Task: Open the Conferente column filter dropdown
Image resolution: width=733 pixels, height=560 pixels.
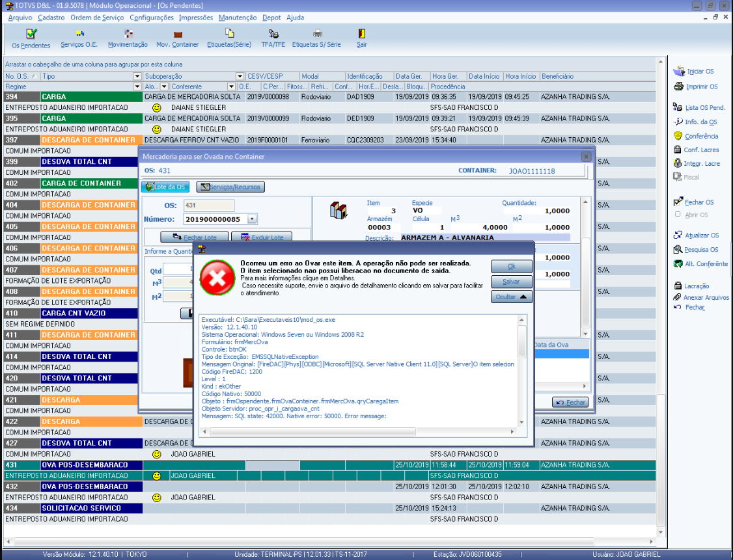Action: 231,87
